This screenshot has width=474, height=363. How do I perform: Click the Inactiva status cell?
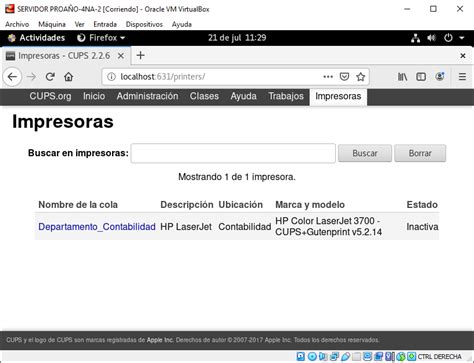[422, 227]
